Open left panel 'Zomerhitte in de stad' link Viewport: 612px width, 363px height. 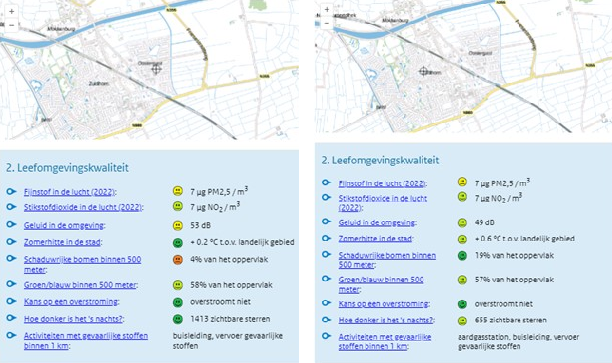(62, 242)
